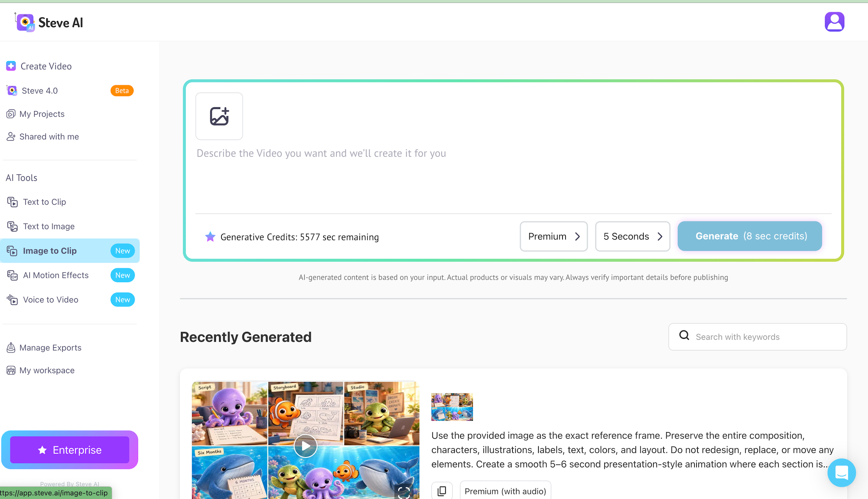Expand the fullscreen icon on the video preview
Screen dimensions: 868x499
pyautogui.click(x=404, y=492)
